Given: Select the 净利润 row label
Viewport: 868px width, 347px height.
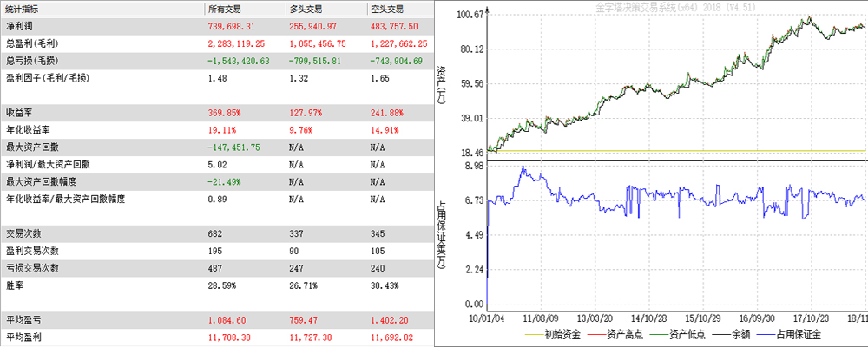Looking at the screenshot, I should [x=20, y=26].
